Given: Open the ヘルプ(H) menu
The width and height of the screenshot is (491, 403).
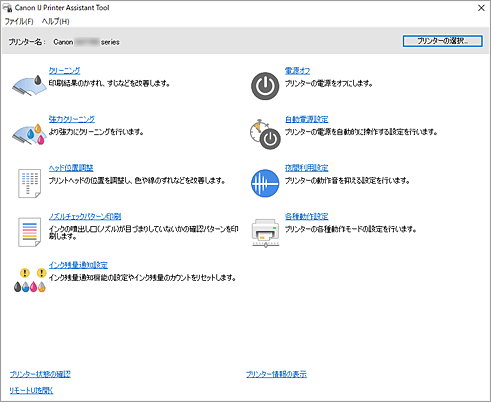Looking at the screenshot, I should [x=55, y=21].
